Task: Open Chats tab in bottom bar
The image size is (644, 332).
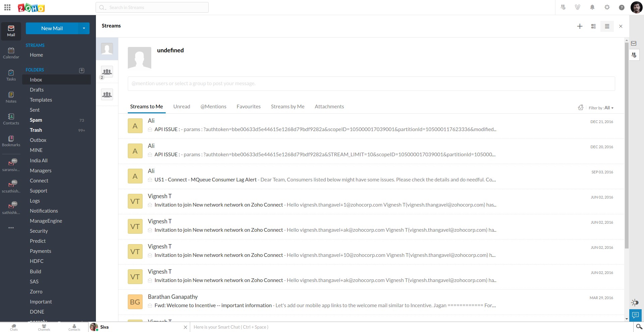Action: [x=14, y=327]
